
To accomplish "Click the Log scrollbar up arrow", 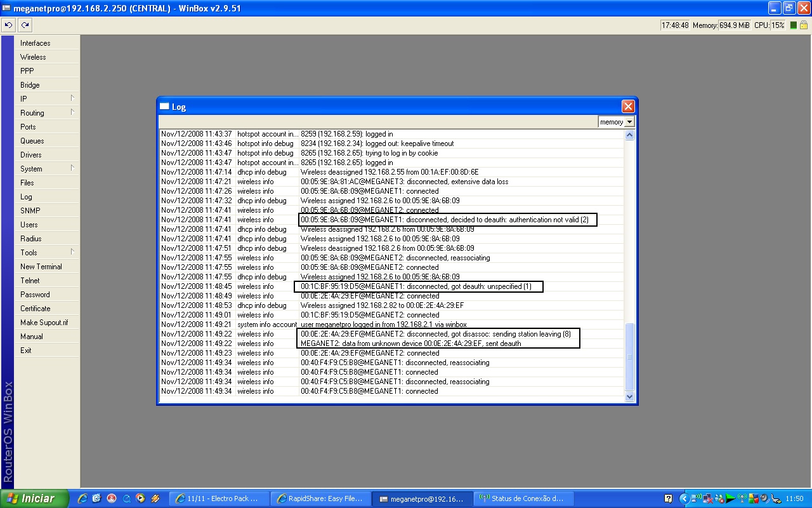I will (x=629, y=135).
